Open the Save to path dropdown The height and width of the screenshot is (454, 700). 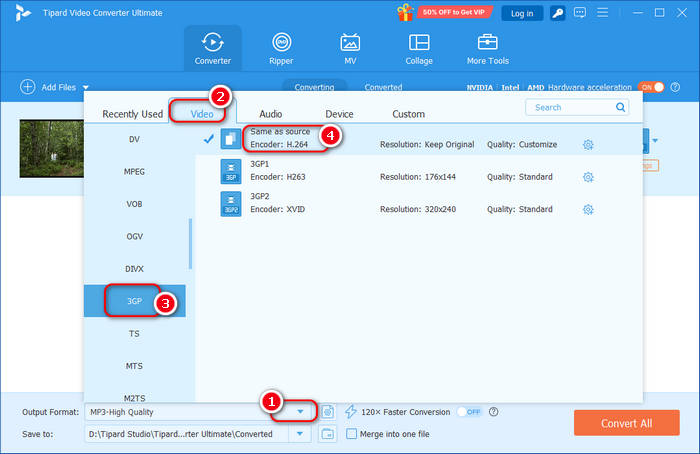(300, 433)
